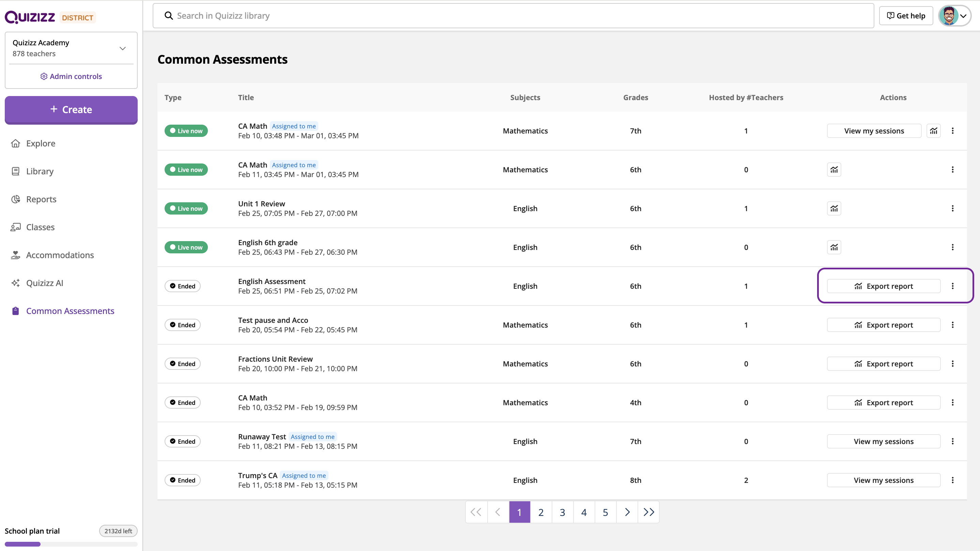980x551 pixels.
Task: Open more options for CA Math 4th grade
Action: point(953,402)
